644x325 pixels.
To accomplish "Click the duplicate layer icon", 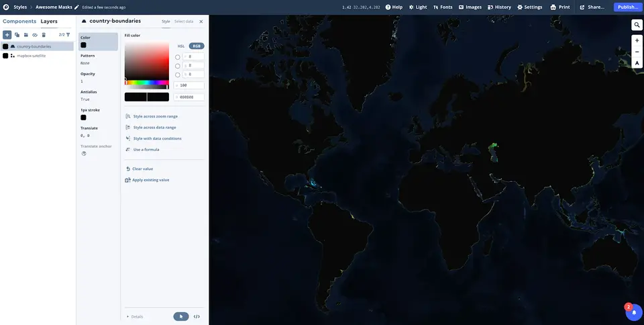I will pyautogui.click(x=17, y=34).
